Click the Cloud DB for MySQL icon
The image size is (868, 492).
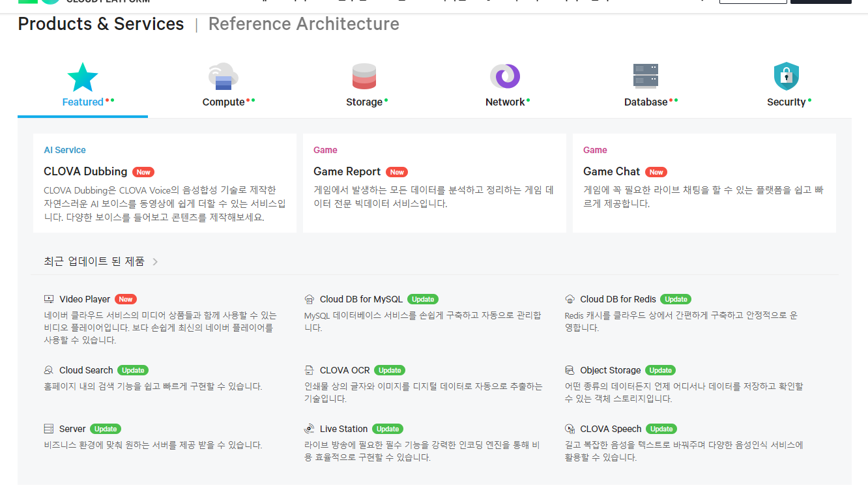(310, 299)
